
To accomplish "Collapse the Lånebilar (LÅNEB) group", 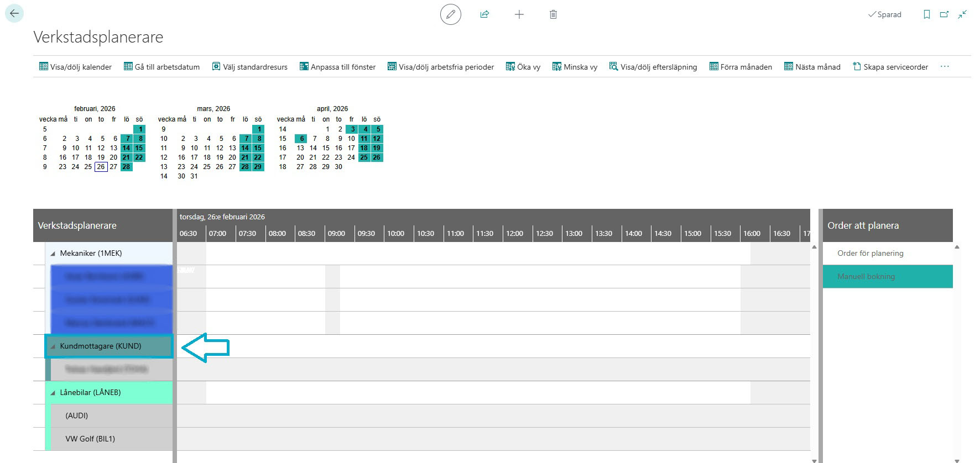I will (53, 393).
